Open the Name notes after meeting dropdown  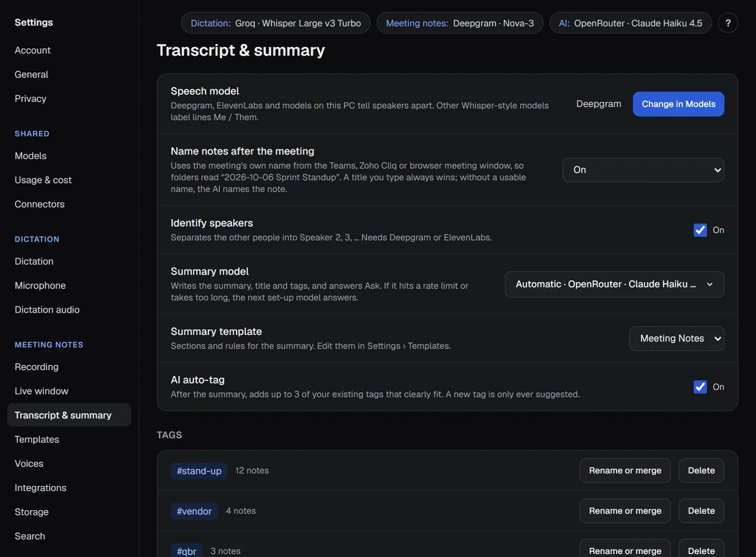pos(642,170)
